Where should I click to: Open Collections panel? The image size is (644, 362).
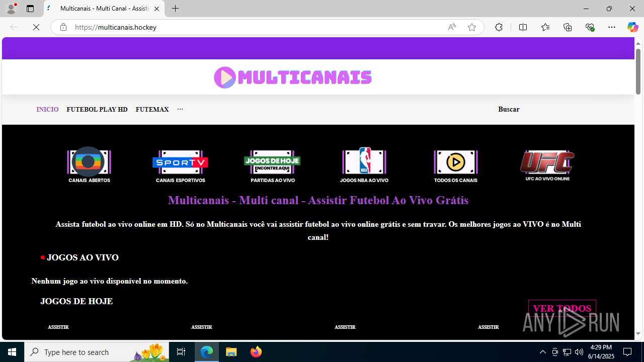568,27
